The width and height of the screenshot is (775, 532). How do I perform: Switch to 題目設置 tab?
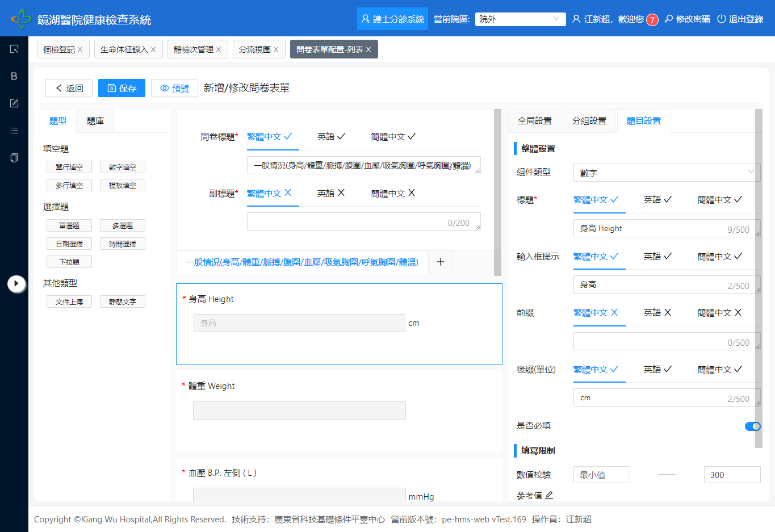(644, 121)
